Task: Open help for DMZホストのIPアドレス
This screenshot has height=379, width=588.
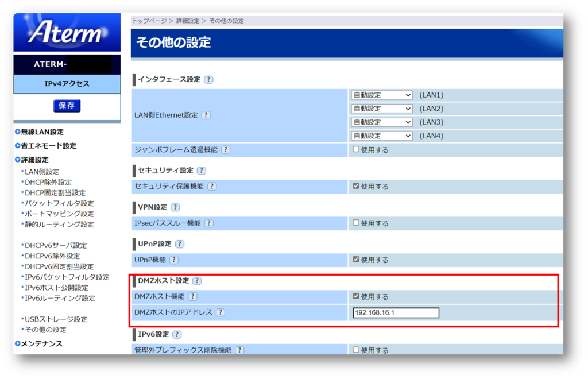Action: point(220,313)
